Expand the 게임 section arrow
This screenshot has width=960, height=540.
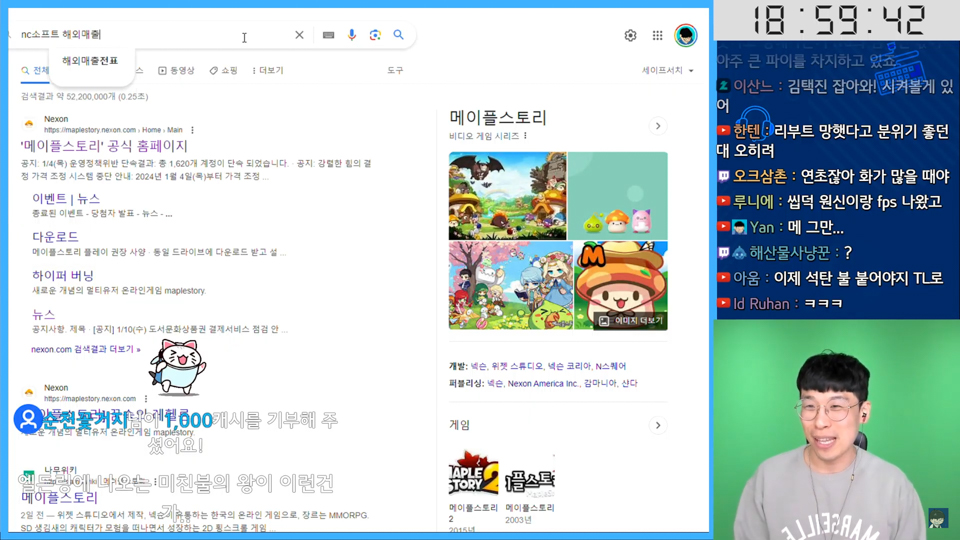pyautogui.click(x=658, y=426)
